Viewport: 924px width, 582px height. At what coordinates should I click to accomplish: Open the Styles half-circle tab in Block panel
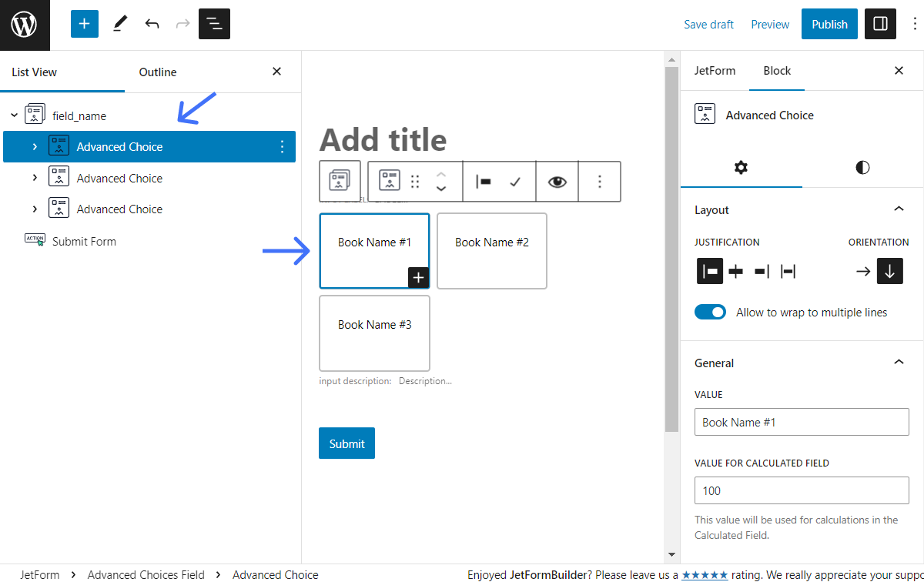pyautogui.click(x=862, y=168)
